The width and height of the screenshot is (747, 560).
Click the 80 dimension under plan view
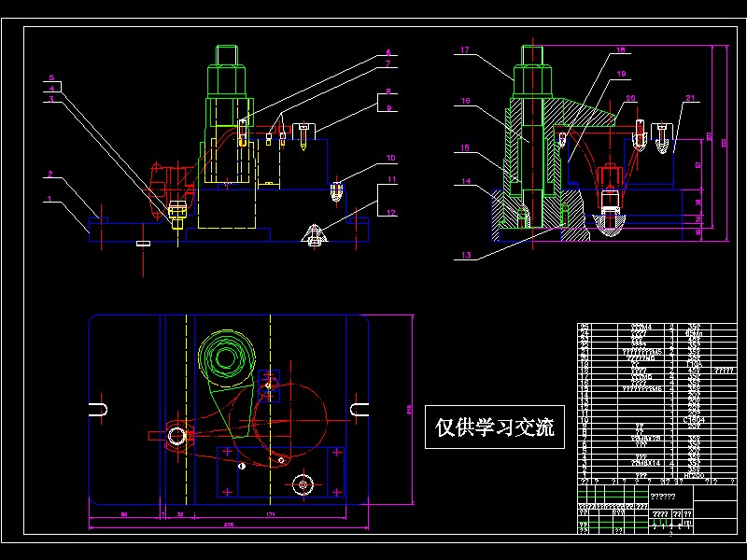point(124,514)
